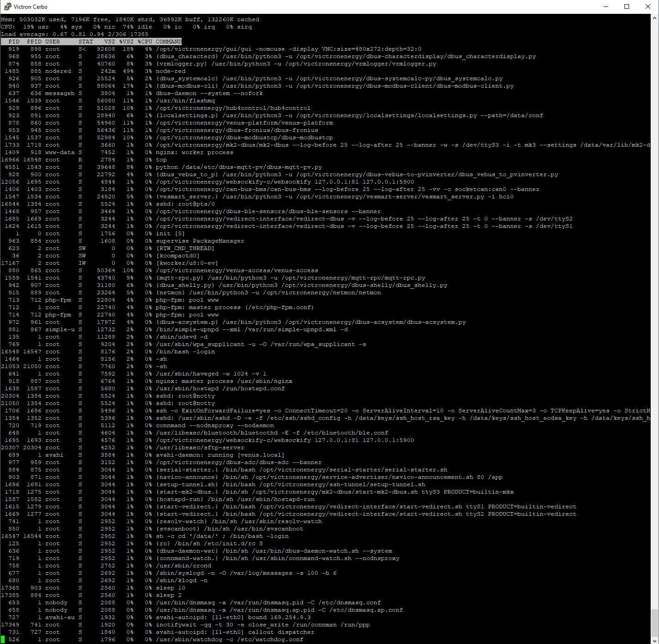
Task: Open the PuTTY icon system menu in the title bar
Action: pyautogui.click(x=8, y=6)
